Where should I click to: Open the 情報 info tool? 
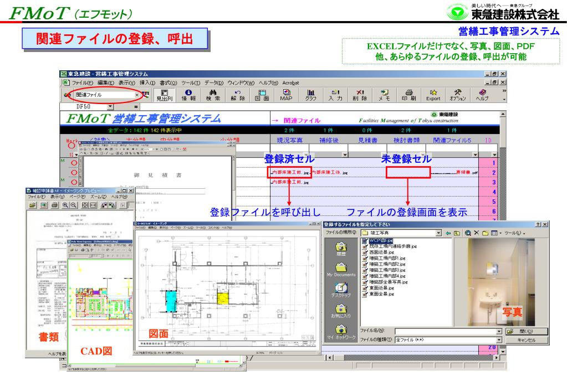coord(188,95)
